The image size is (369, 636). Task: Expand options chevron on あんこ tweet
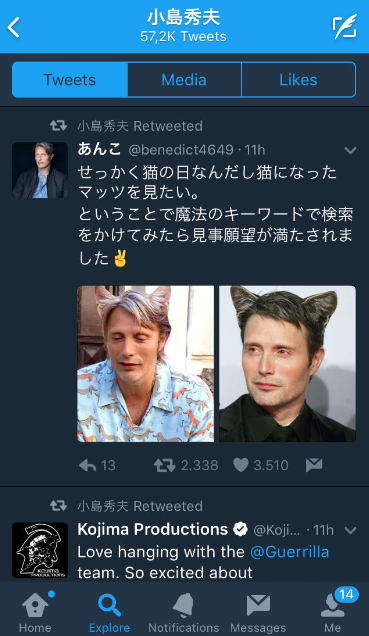tap(350, 150)
